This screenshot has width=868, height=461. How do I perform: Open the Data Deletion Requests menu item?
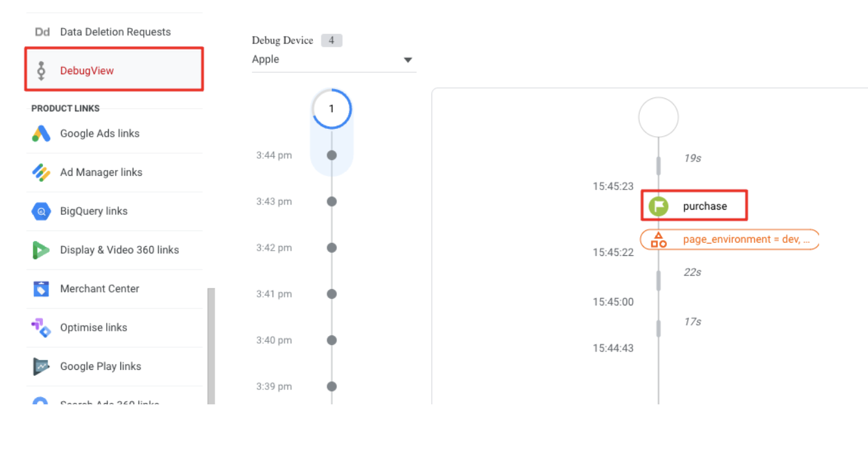coord(115,32)
